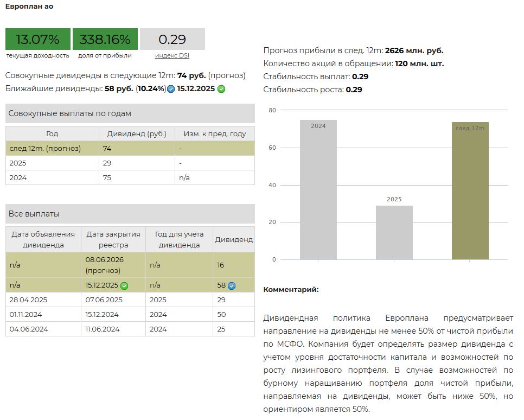Select the 08.06.2026 forecast date cell
524x420 pixels.
click(113, 265)
